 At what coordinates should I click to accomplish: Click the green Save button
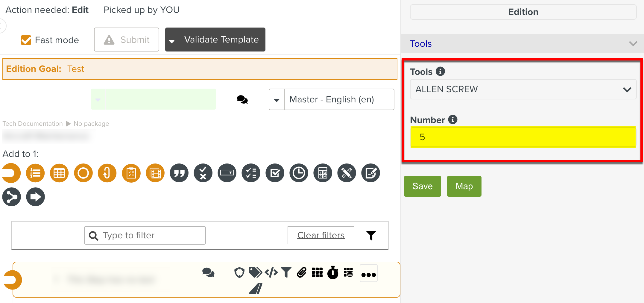pyautogui.click(x=422, y=186)
